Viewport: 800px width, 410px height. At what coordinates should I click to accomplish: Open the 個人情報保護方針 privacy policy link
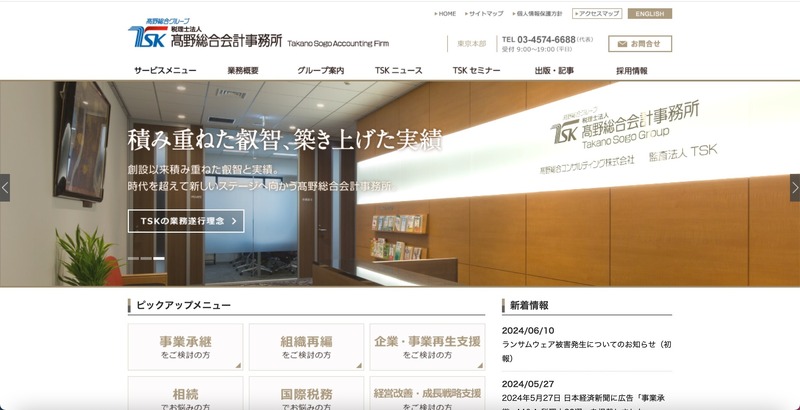(x=538, y=14)
